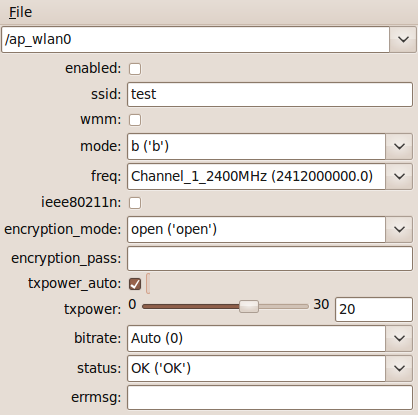The width and height of the screenshot is (418, 415).
Task: Open the encryption_mode dropdown arrow
Action: point(399,229)
